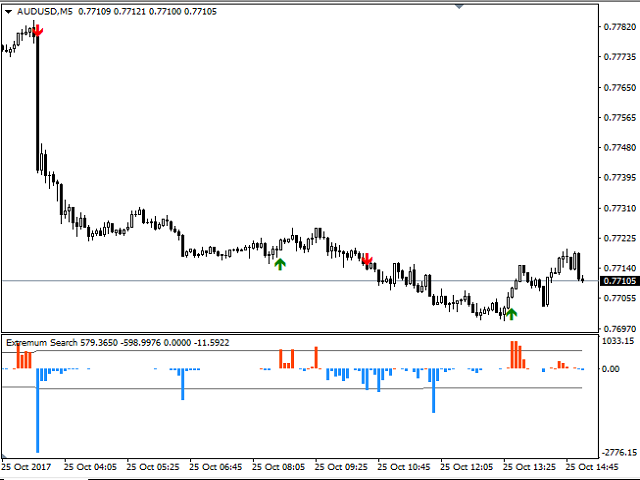
Task: Click the largest blue histogram bar
Action: tap(38, 410)
